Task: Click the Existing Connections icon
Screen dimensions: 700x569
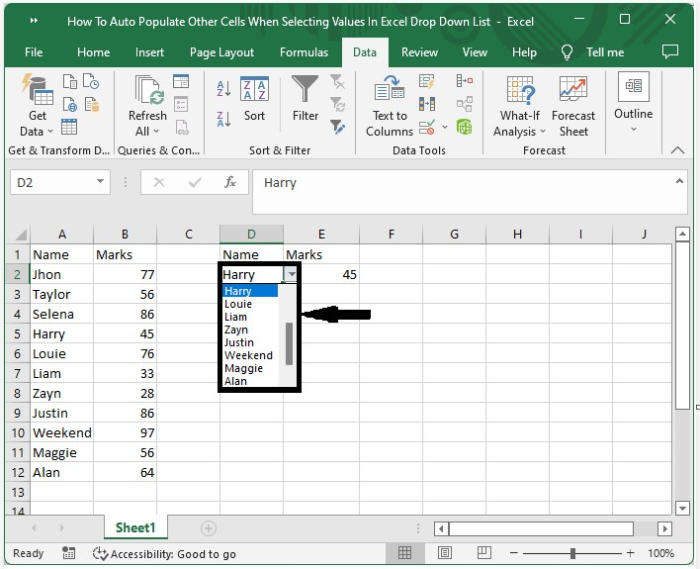Action: coord(92,104)
